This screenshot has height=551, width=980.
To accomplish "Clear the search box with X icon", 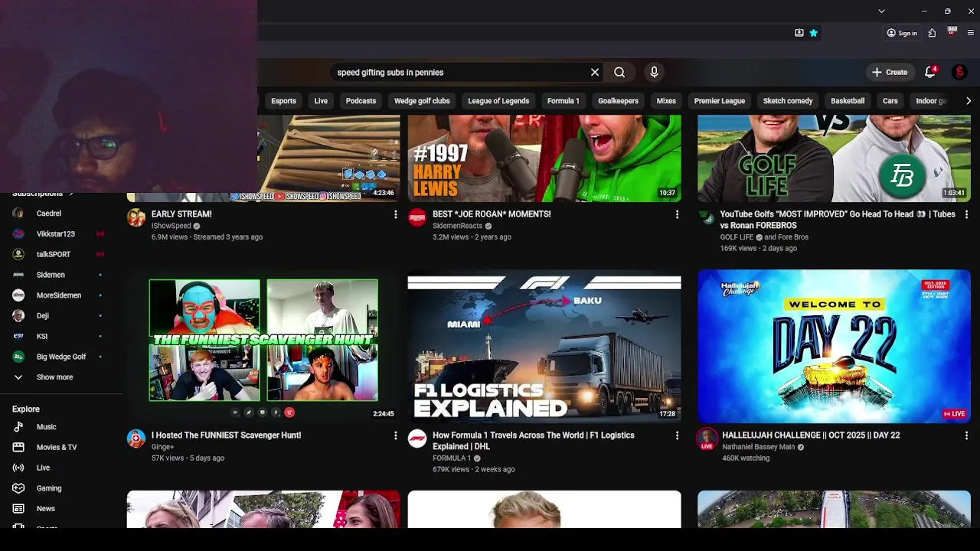I will [x=595, y=72].
